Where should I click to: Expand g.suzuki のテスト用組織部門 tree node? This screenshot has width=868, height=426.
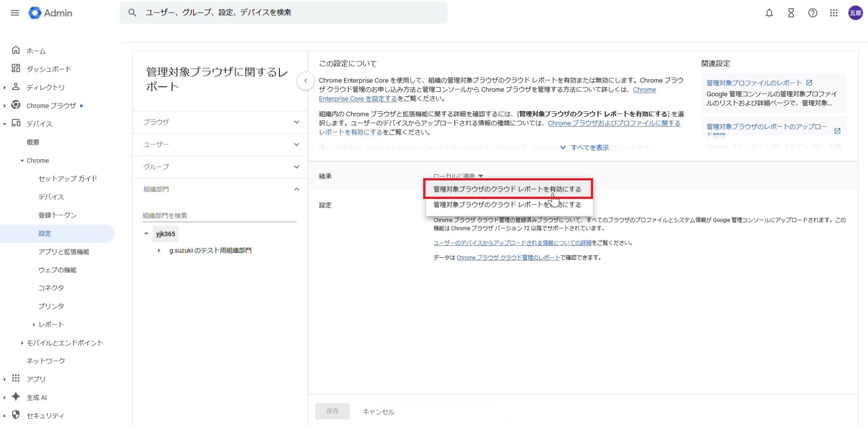(x=159, y=251)
